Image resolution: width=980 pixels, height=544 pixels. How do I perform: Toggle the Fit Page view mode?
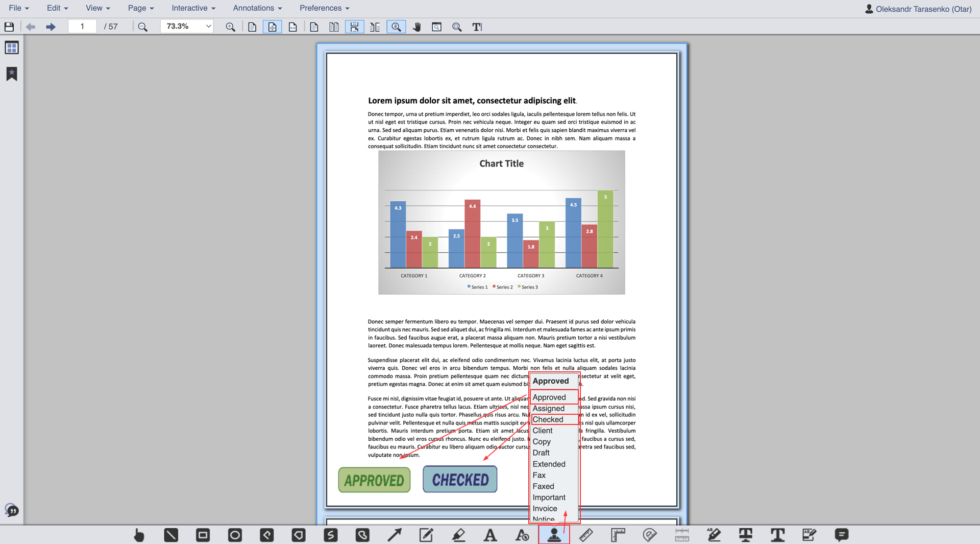pyautogui.click(x=272, y=27)
